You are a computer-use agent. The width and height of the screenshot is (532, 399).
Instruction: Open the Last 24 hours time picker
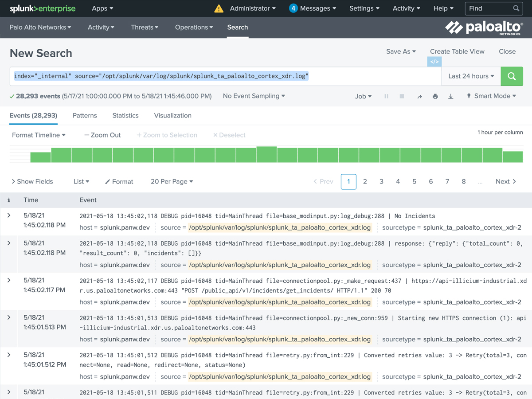(470, 76)
